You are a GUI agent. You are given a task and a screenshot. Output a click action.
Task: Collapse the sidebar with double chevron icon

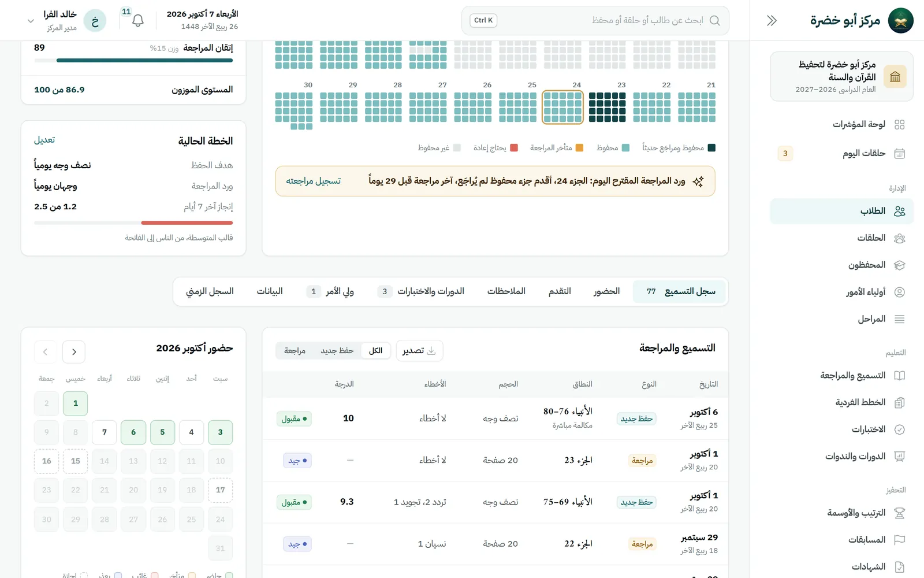tap(772, 21)
